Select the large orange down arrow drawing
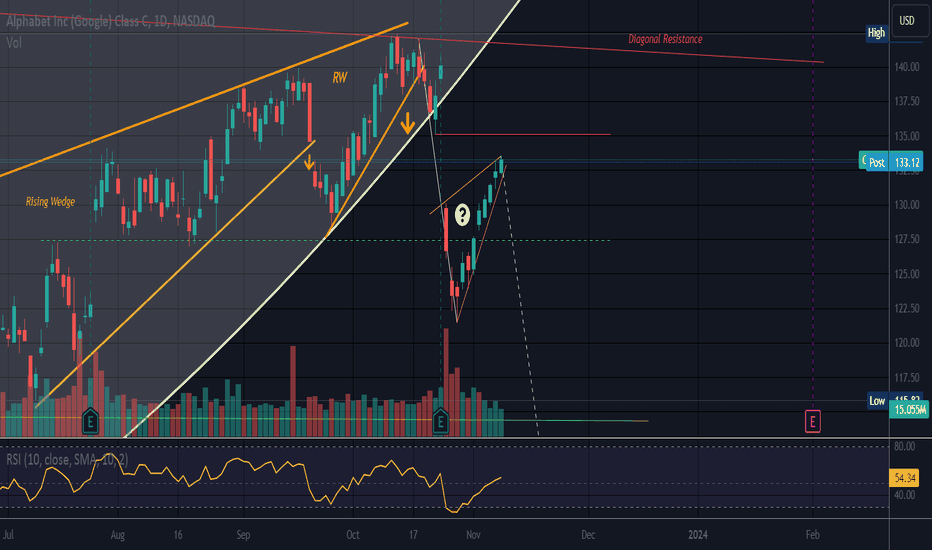The width and height of the screenshot is (932, 550). pos(407,123)
